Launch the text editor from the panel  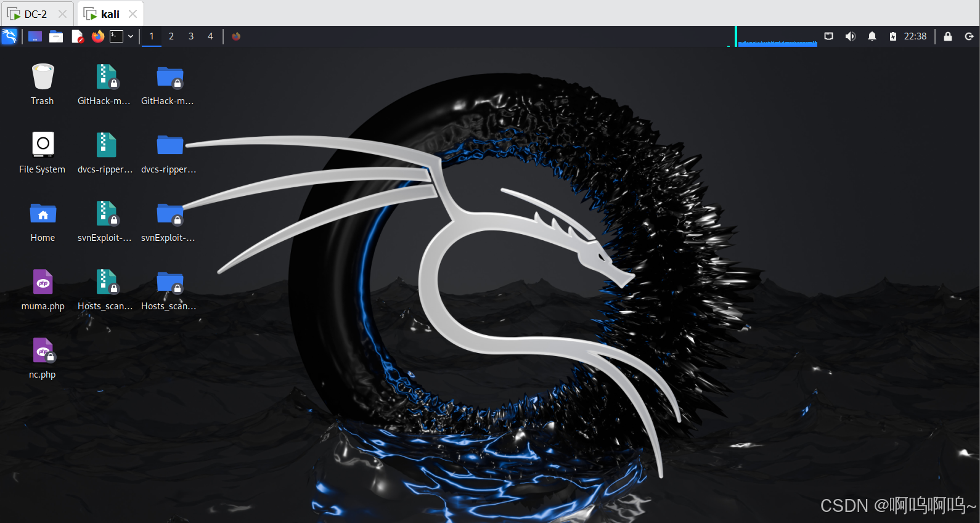[77, 36]
